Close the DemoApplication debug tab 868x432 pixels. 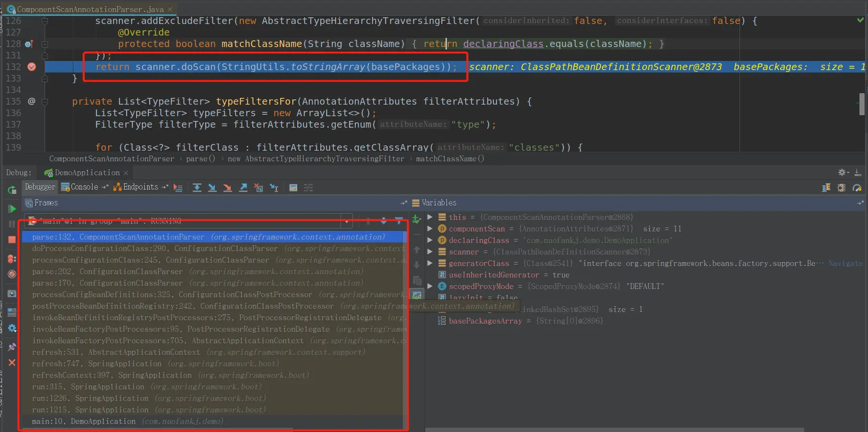coord(126,173)
